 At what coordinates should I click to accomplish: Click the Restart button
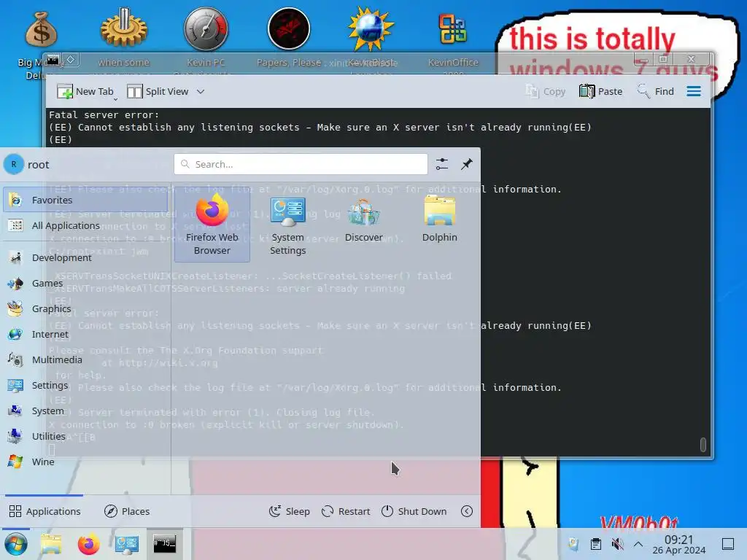point(346,511)
